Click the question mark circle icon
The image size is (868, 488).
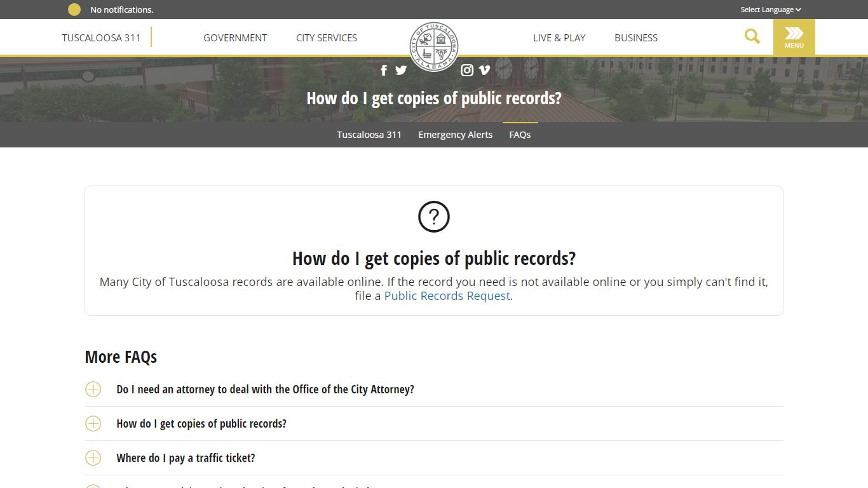tap(434, 217)
